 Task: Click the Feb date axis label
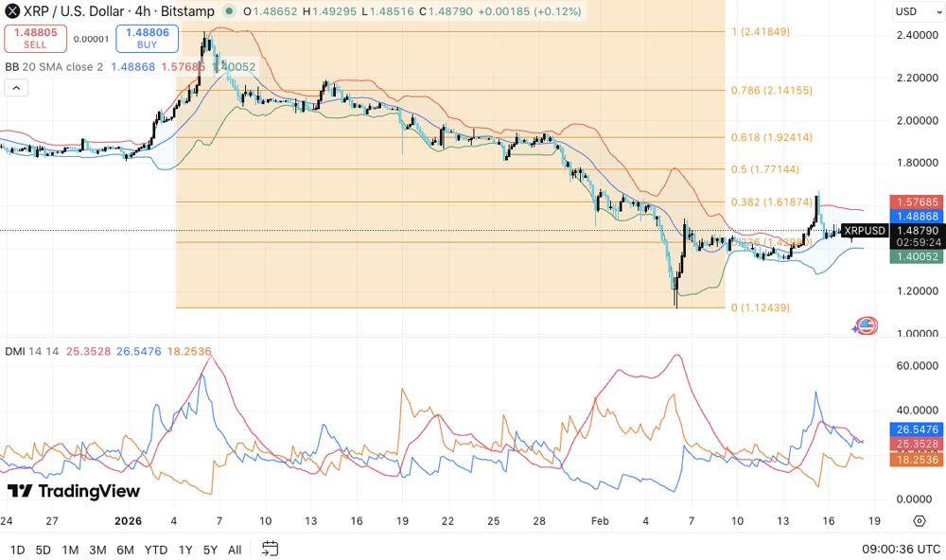pyautogui.click(x=600, y=521)
